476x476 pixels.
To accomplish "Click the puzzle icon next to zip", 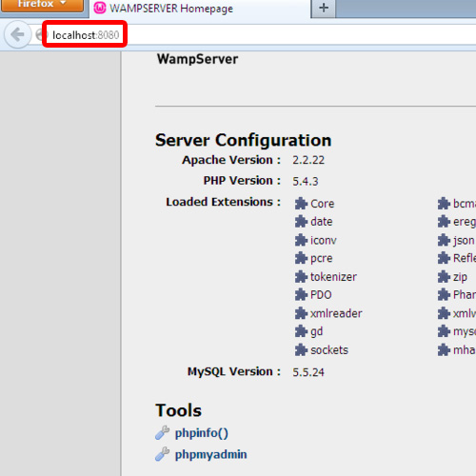I will click(444, 277).
